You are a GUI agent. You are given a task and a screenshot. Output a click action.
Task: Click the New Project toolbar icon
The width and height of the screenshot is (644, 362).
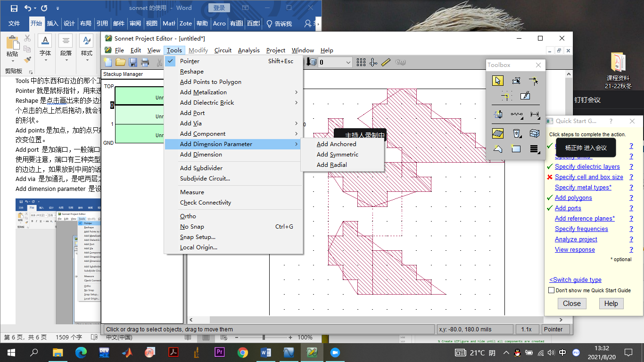(108, 62)
